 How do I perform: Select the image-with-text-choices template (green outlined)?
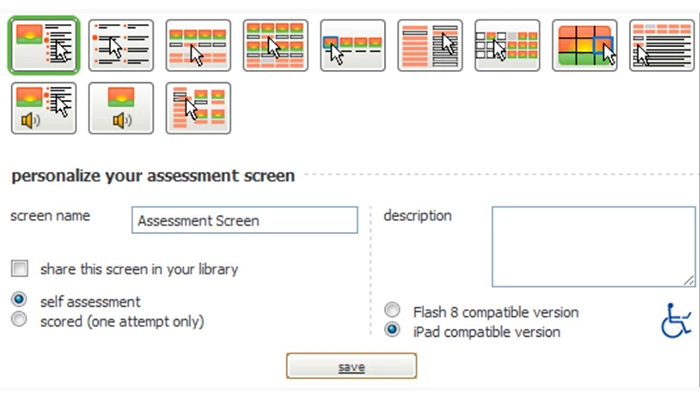click(x=44, y=46)
